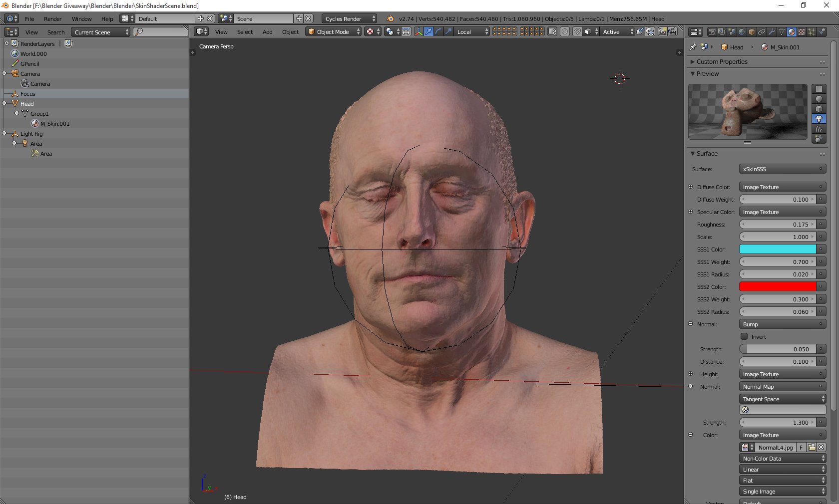The height and width of the screenshot is (504, 839).
Task: Select the Modifiers tab (wrench icon)
Action: (x=772, y=32)
